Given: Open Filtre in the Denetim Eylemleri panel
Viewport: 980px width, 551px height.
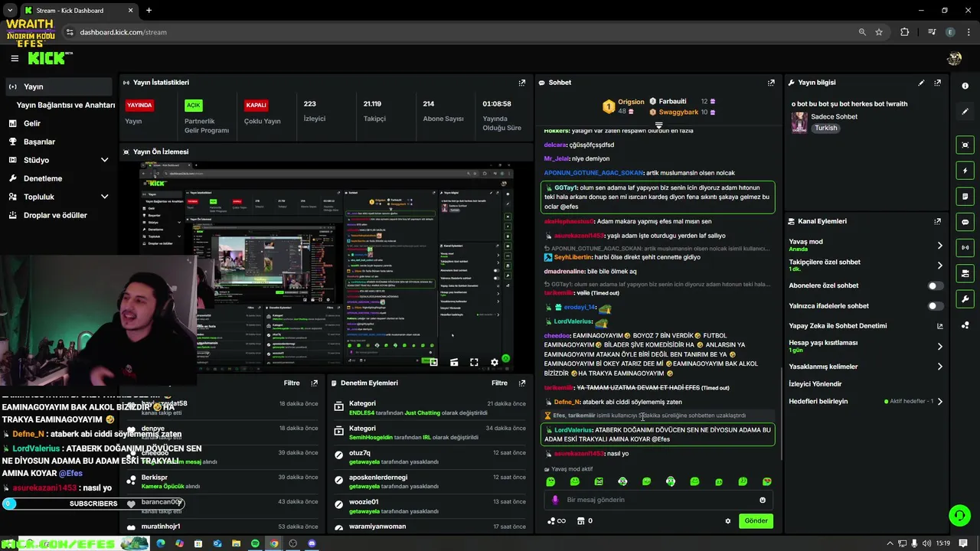Looking at the screenshot, I should (499, 383).
